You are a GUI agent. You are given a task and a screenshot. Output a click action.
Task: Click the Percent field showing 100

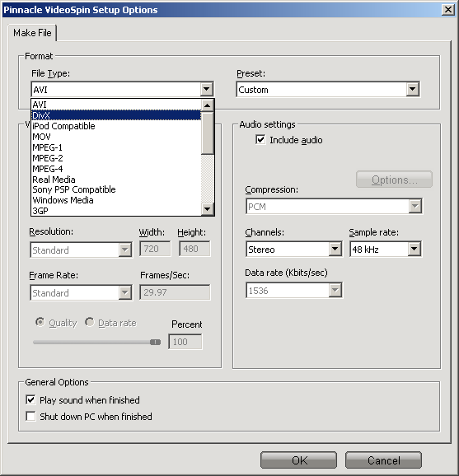click(x=185, y=342)
